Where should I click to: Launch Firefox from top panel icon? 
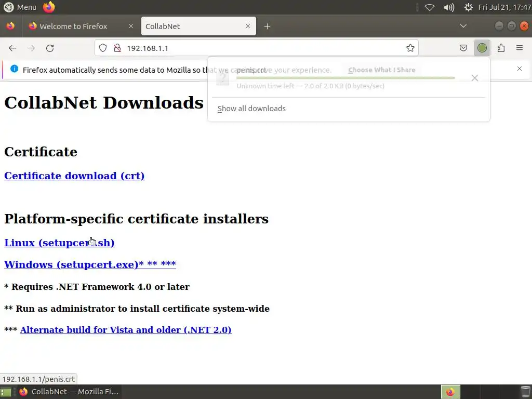49,7
